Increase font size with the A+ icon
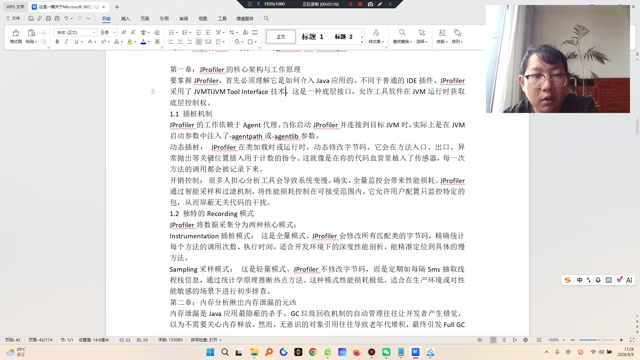The image size is (640, 360). [124, 32]
